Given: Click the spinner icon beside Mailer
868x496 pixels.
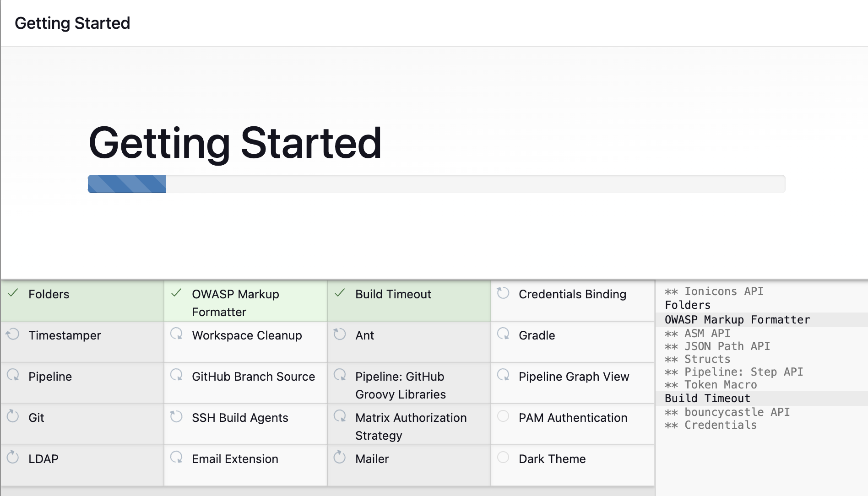Looking at the screenshot, I should 340,458.
